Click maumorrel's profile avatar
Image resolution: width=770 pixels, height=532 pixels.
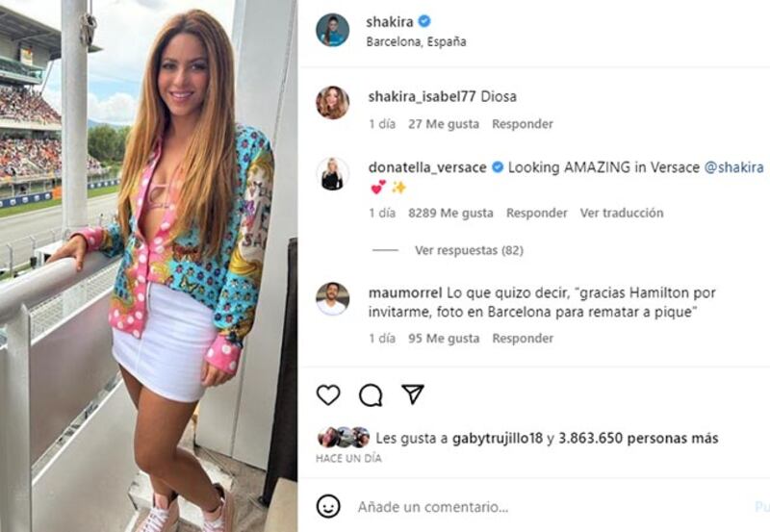click(332, 299)
